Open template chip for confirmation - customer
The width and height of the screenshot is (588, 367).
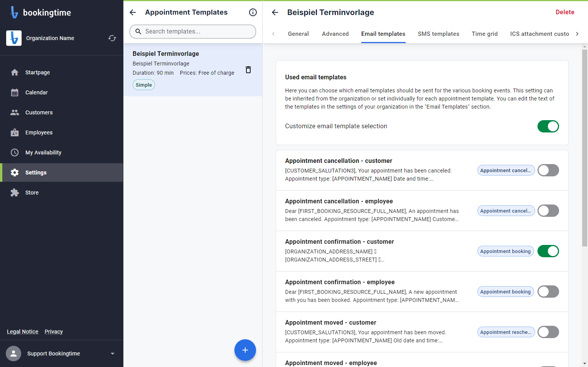[x=505, y=251]
